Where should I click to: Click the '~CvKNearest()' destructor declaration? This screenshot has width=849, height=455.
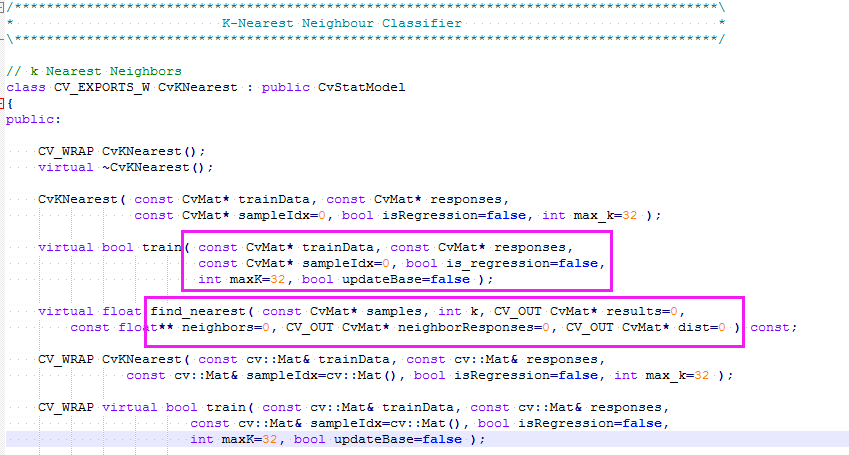(x=158, y=167)
